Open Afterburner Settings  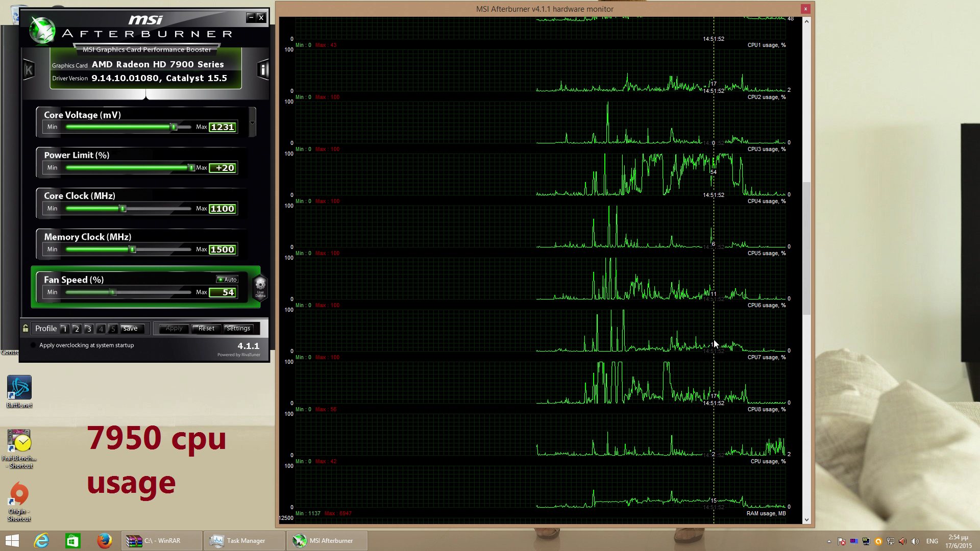tap(238, 329)
